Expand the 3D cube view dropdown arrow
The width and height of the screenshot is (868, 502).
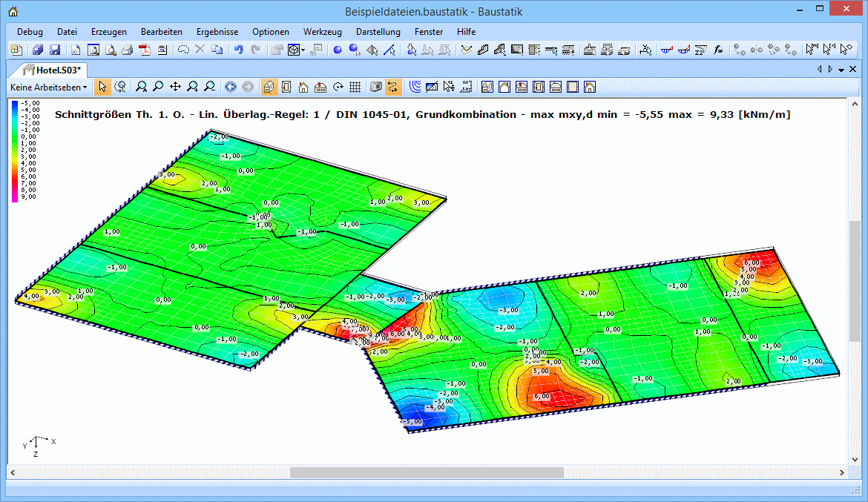pyautogui.click(x=303, y=50)
